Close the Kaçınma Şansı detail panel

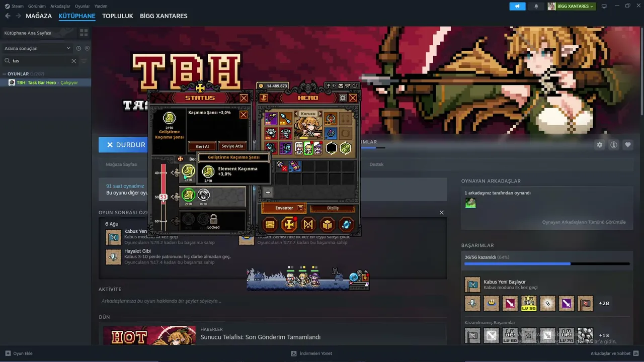pos(244,115)
